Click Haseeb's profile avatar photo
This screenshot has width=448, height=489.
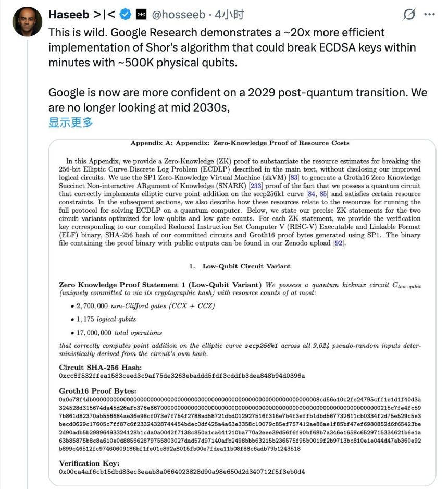[27, 21]
